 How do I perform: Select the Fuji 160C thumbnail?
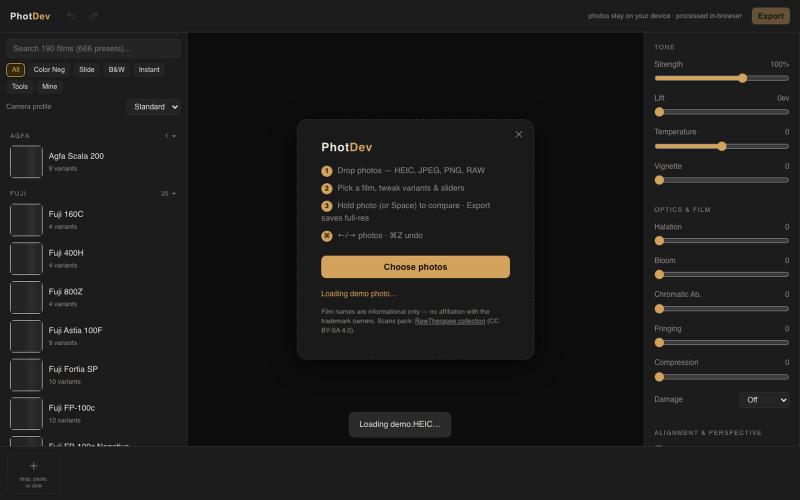pyautogui.click(x=26, y=219)
